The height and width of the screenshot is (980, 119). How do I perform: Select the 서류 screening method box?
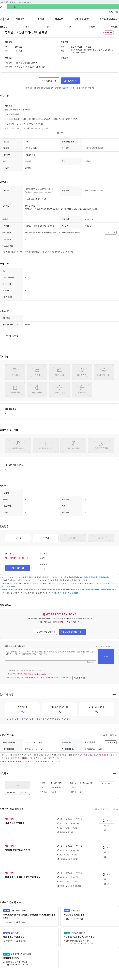click(18, 538)
